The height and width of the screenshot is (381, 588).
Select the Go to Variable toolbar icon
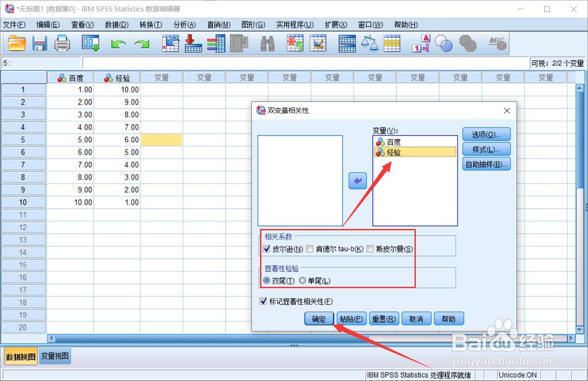[x=194, y=44]
